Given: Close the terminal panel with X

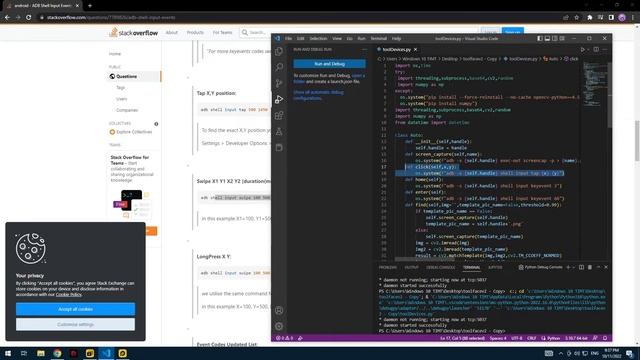Looking at the screenshot, I should point(606,267).
